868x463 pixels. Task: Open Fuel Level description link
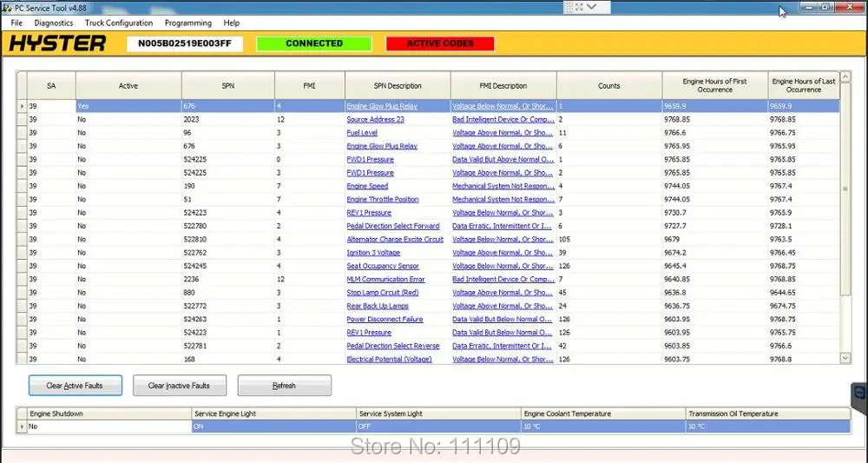point(362,133)
